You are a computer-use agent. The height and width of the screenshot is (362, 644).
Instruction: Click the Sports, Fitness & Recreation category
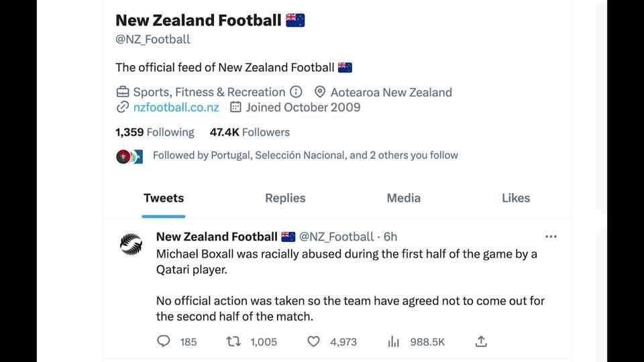pos(209,92)
